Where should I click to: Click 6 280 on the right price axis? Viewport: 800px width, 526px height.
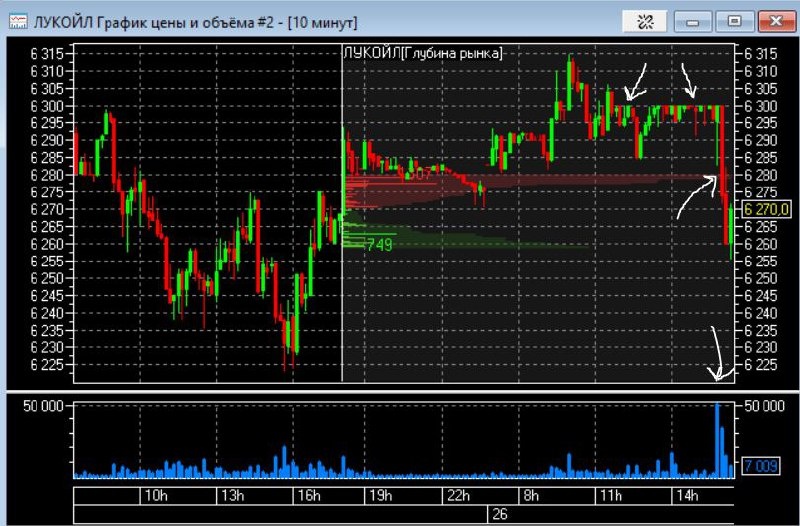pyautogui.click(x=761, y=175)
